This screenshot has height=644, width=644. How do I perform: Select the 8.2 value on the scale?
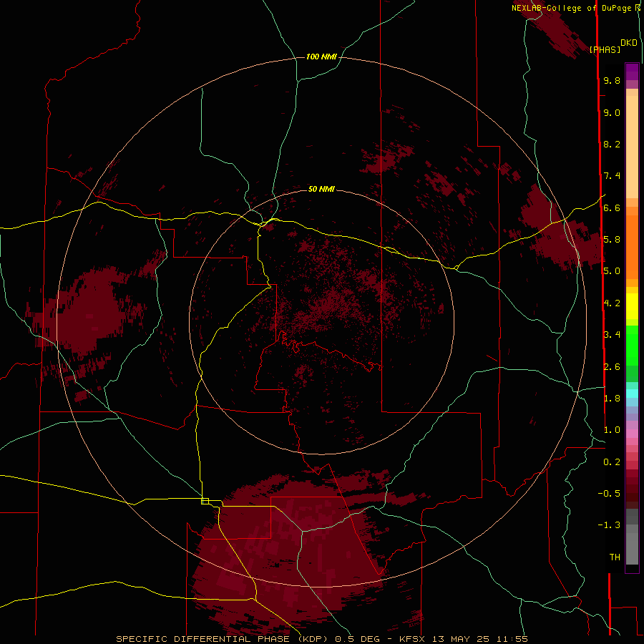pos(612,144)
